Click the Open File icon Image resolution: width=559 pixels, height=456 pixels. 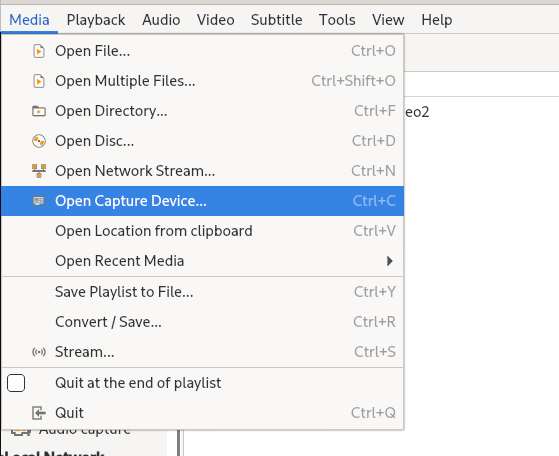point(39,51)
